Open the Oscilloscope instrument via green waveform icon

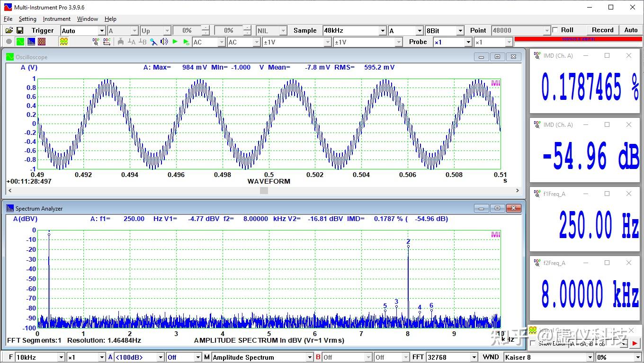(x=20, y=42)
